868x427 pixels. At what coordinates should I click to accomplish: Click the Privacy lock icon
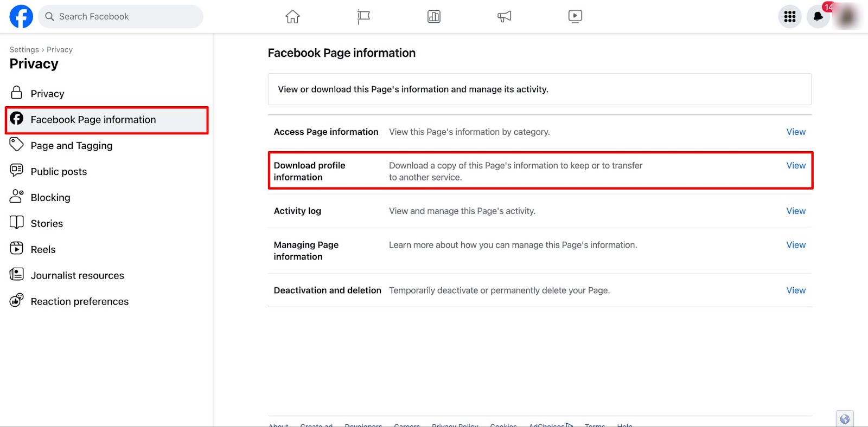17,93
